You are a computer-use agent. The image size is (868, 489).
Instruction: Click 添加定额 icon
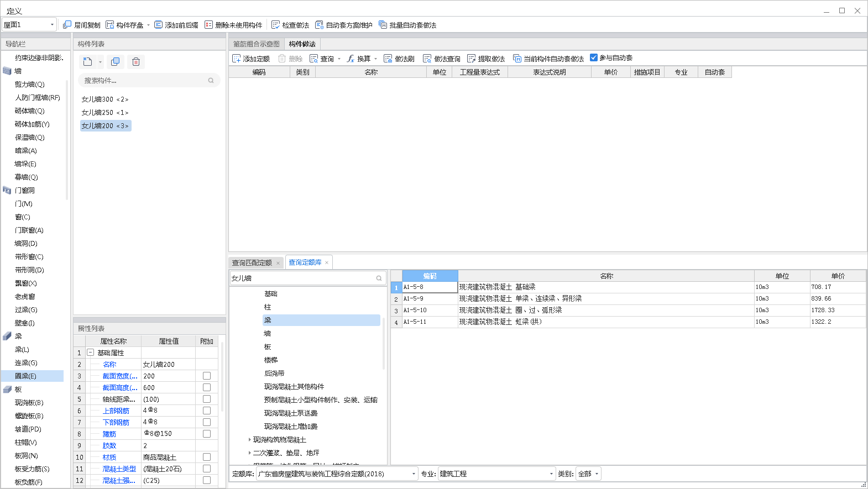click(x=237, y=59)
